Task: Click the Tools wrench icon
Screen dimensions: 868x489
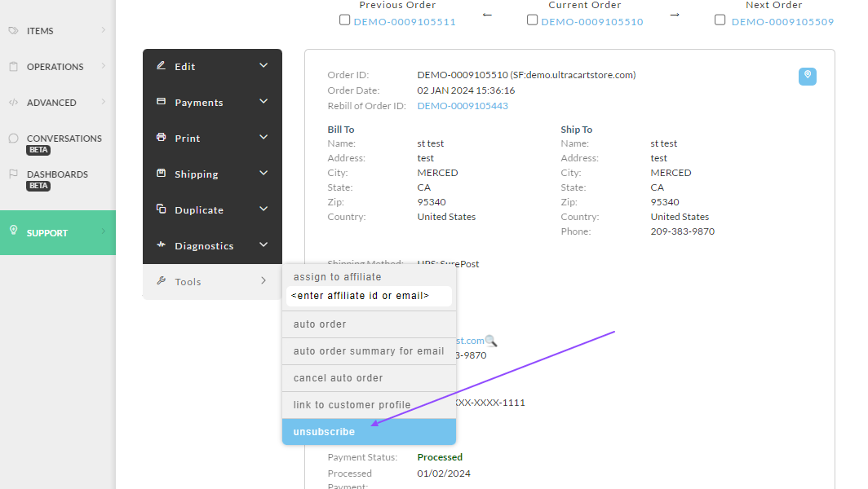Action: click(x=161, y=281)
